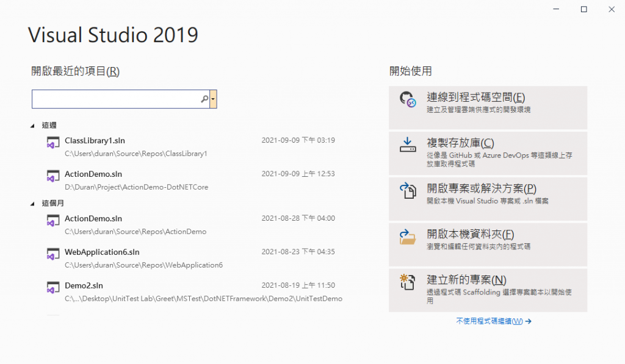Viewport: 625px width, 364px height.
Task: Click path D:\Duran\Project\ActionDemo-DotNETCore
Action: [136, 187]
